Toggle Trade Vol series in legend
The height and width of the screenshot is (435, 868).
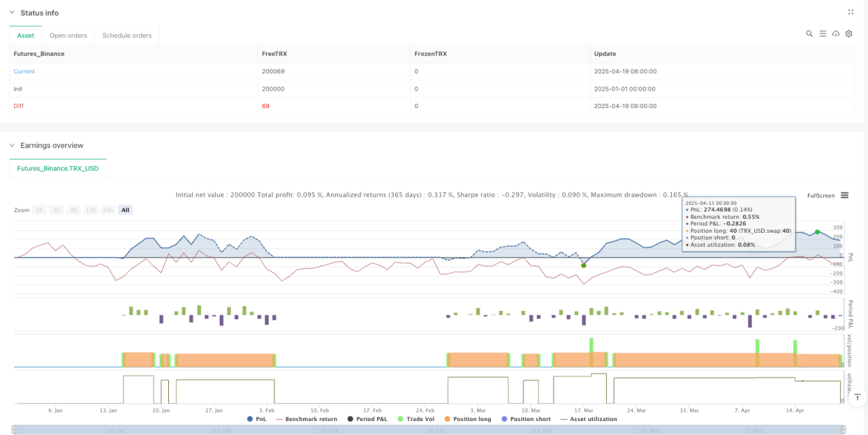pyautogui.click(x=416, y=419)
